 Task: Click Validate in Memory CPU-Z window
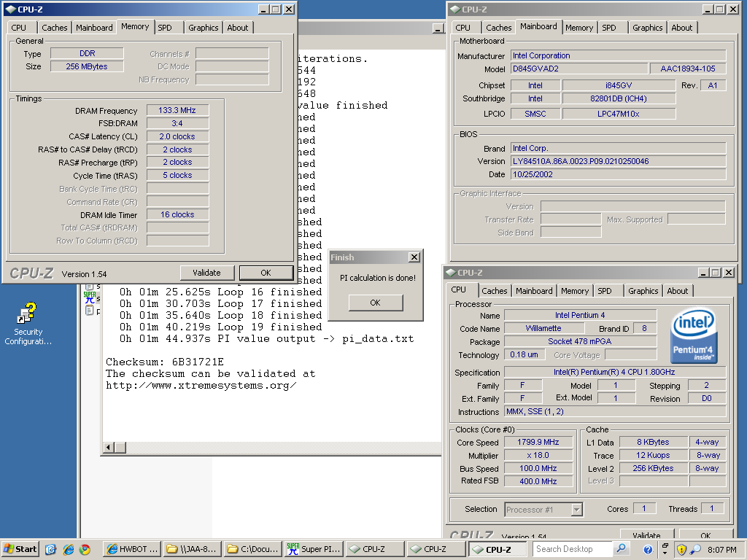(206, 273)
